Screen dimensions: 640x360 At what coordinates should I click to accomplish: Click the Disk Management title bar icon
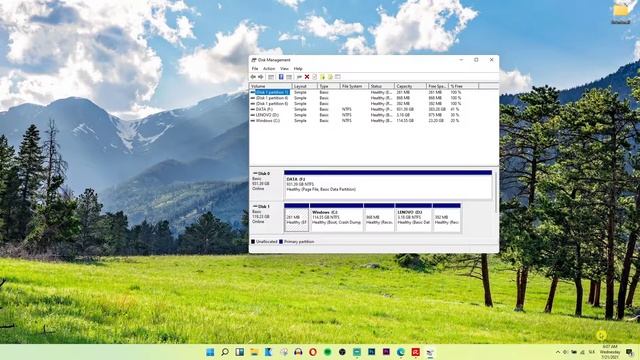pos(253,60)
